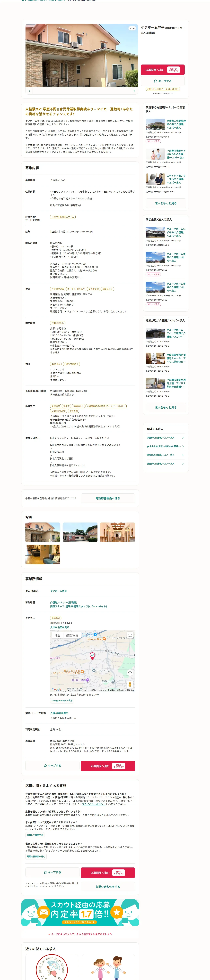The width and height of the screenshot is (210, 980).
Task: Open グループホーム豊平 正職員 job card
Action: tap(166, 264)
